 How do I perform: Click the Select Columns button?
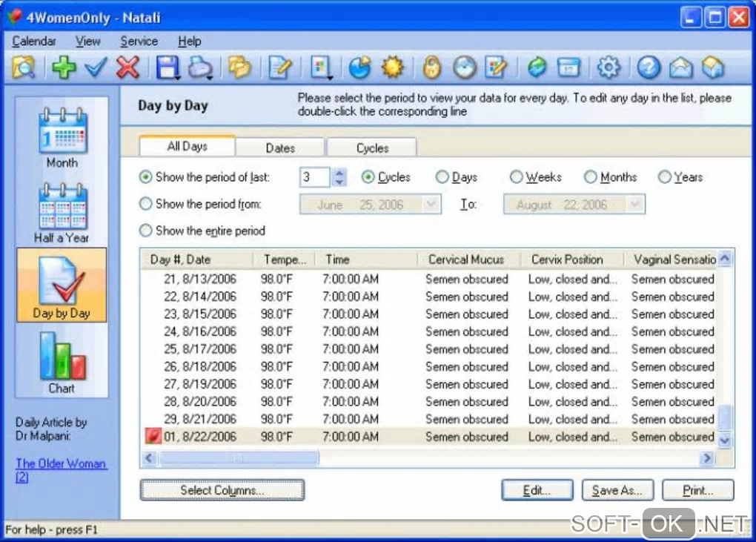222,490
